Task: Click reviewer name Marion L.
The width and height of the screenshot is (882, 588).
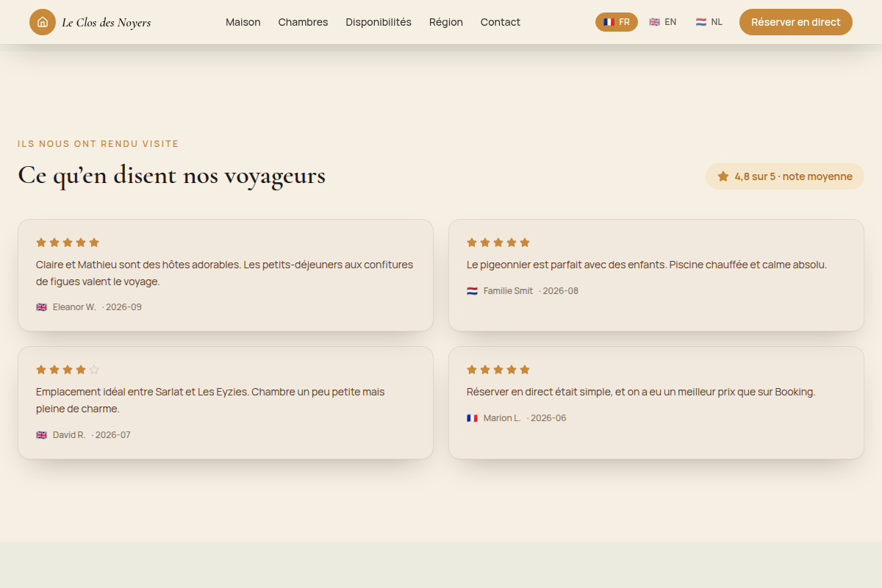Action: (x=502, y=418)
